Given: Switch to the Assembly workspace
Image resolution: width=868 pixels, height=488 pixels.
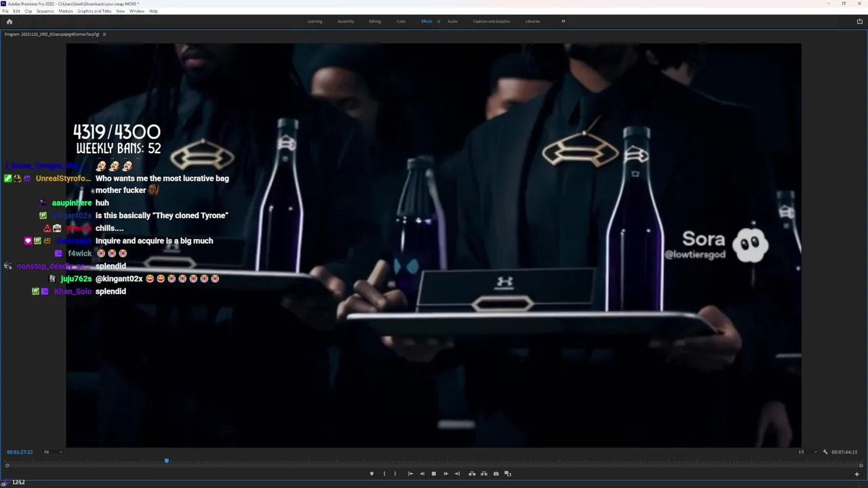Looking at the screenshot, I should [346, 21].
